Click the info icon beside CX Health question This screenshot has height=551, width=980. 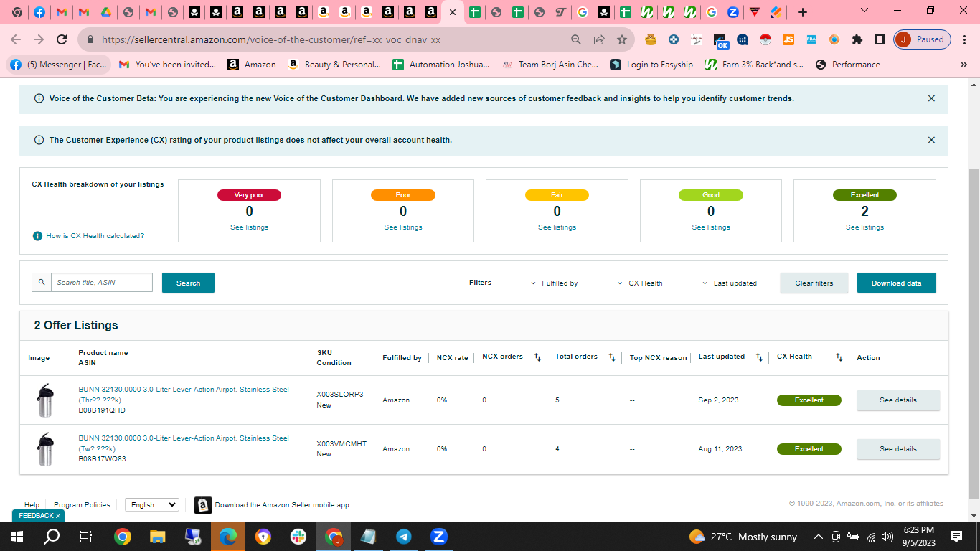pos(37,236)
